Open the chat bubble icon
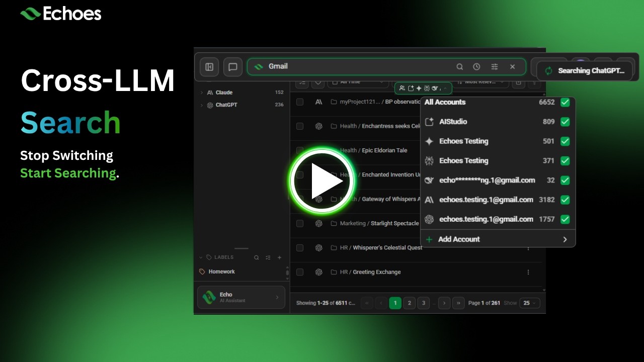 click(x=232, y=67)
